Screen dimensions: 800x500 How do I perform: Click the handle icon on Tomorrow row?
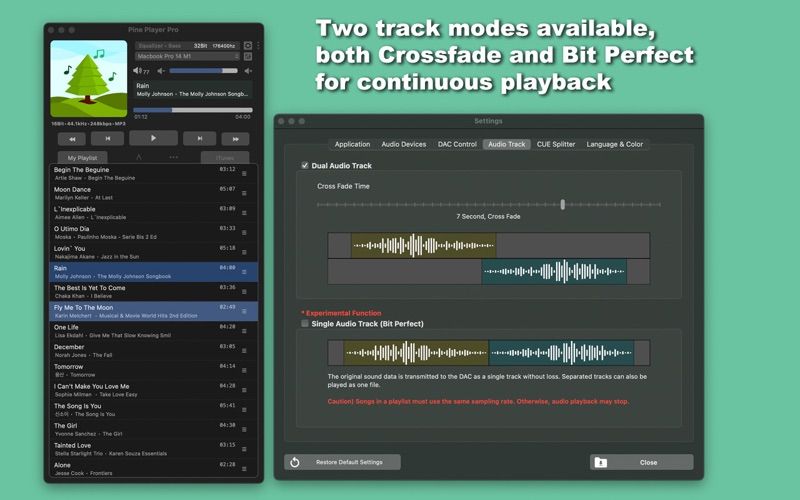(244, 370)
